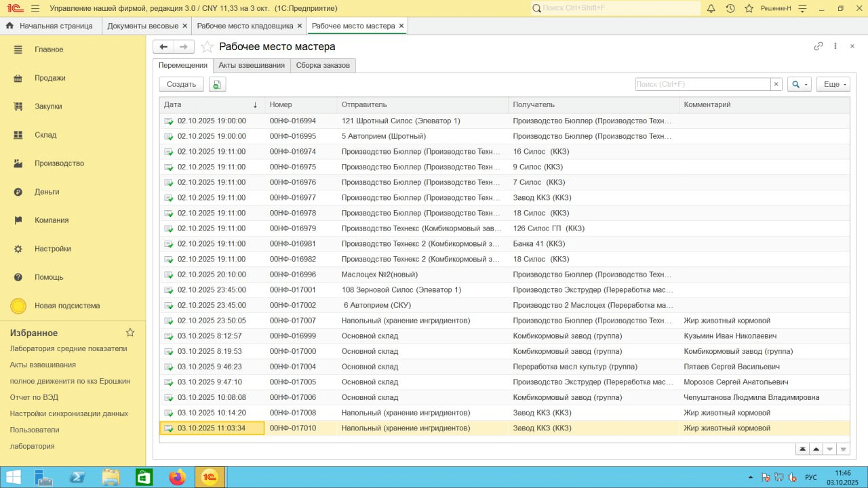Copy link using the chain icon
This screenshot has height=488, width=868.
(x=818, y=46)
